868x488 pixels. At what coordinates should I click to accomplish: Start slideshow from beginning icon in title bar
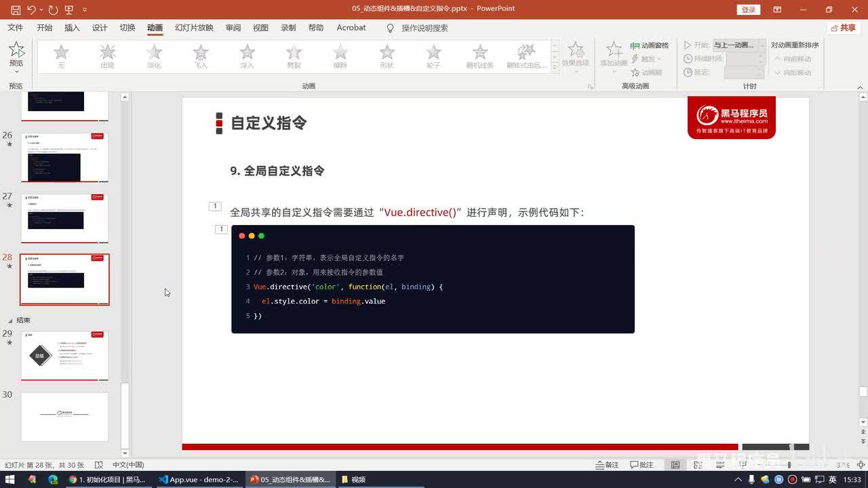point(69,9)
